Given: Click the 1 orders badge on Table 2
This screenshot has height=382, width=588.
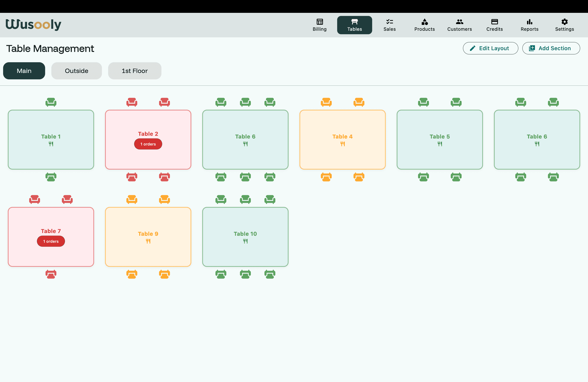Looking at the screenshot, I should pos(148,144).
